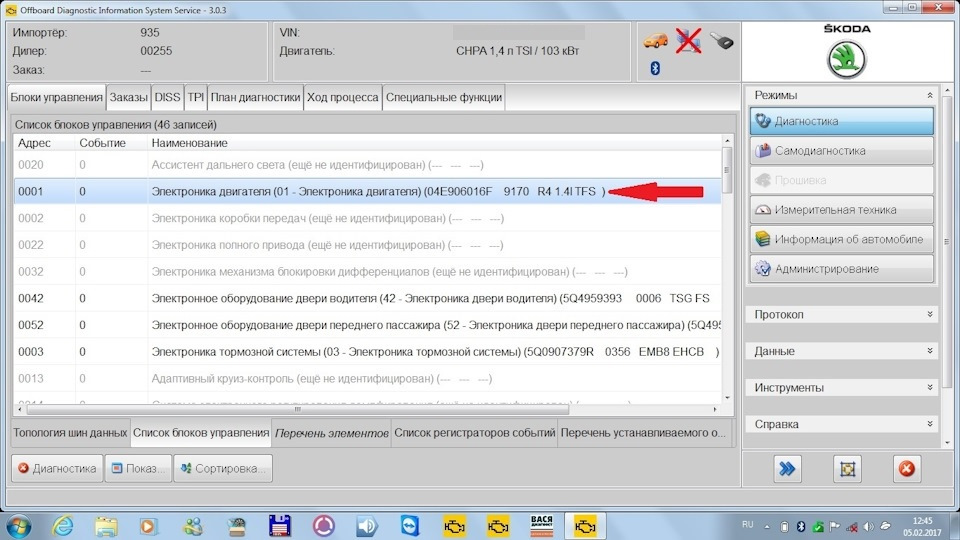Expand the Данные section
Viewport: 960px width, 540px height.
pos(929,351)
